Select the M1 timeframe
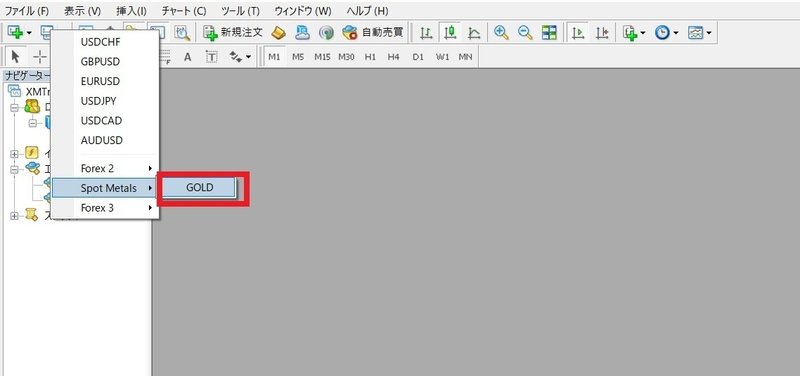The width and height of the screenshot is (800, 376). pyautogui.click(x=274, y=57)
